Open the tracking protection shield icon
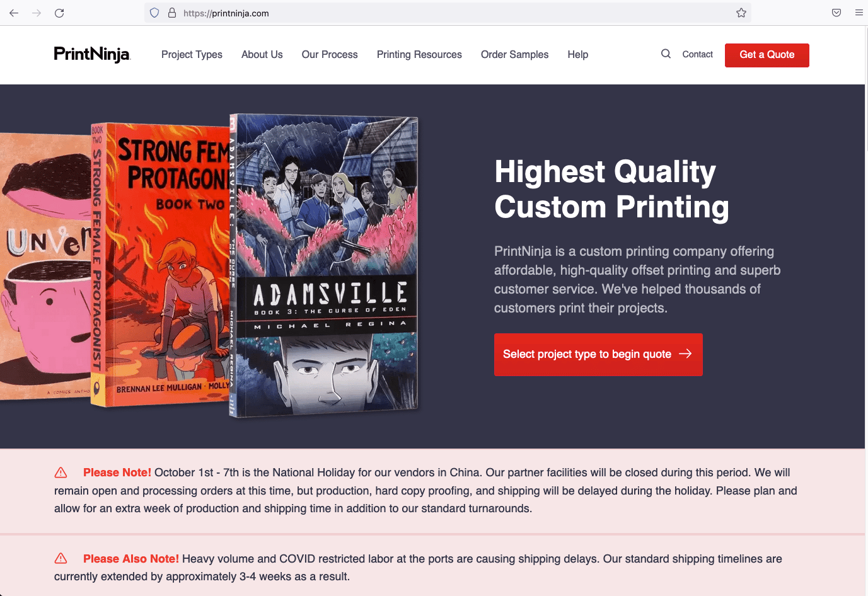The width and height of the screenshot is (868, 596). [154, 13]
